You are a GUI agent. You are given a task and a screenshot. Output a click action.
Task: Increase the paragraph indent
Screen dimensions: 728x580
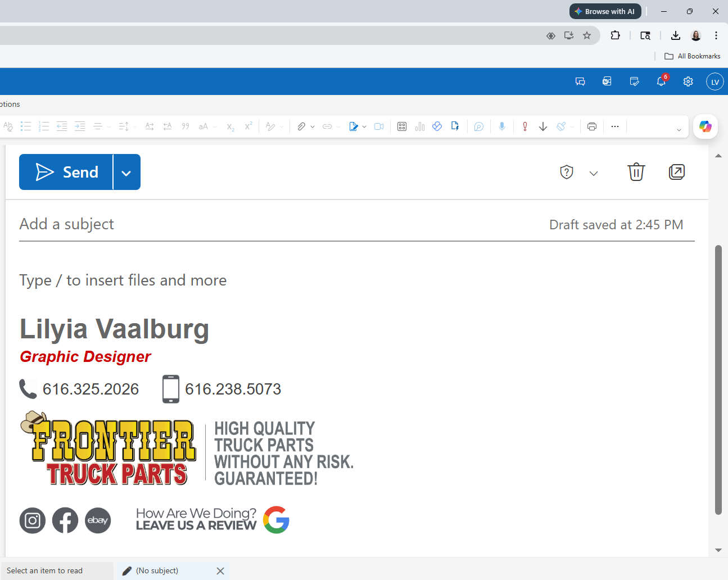point(80,126)
